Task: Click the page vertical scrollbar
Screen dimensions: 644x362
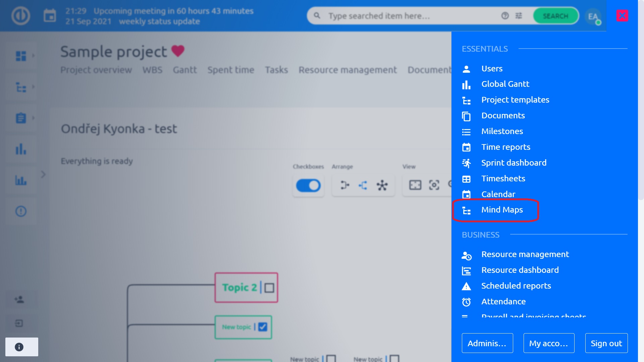Action: point(641,101)
